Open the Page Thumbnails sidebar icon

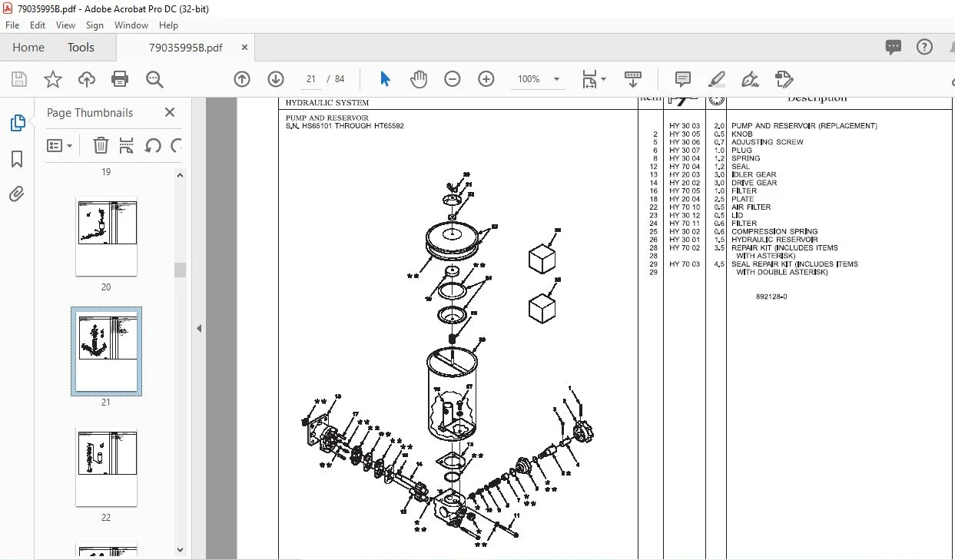tap(17, 123)
